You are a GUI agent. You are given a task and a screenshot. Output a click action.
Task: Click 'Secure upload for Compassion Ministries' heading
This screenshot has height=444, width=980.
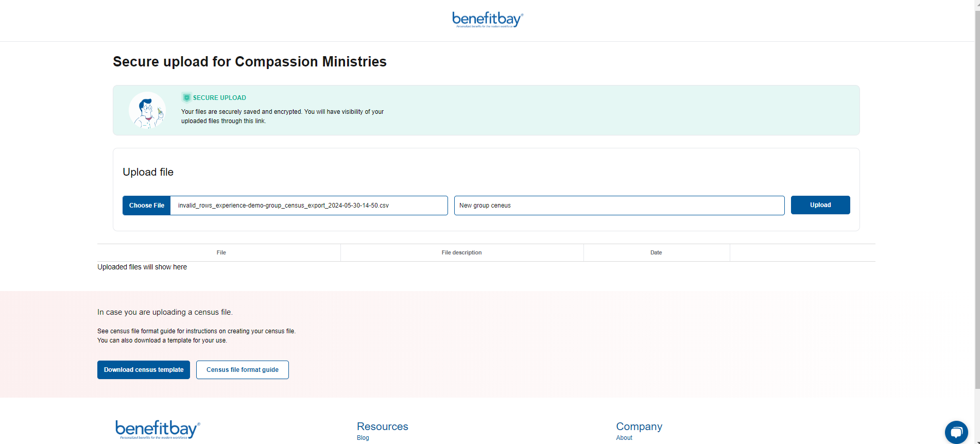tap(250, 61)
